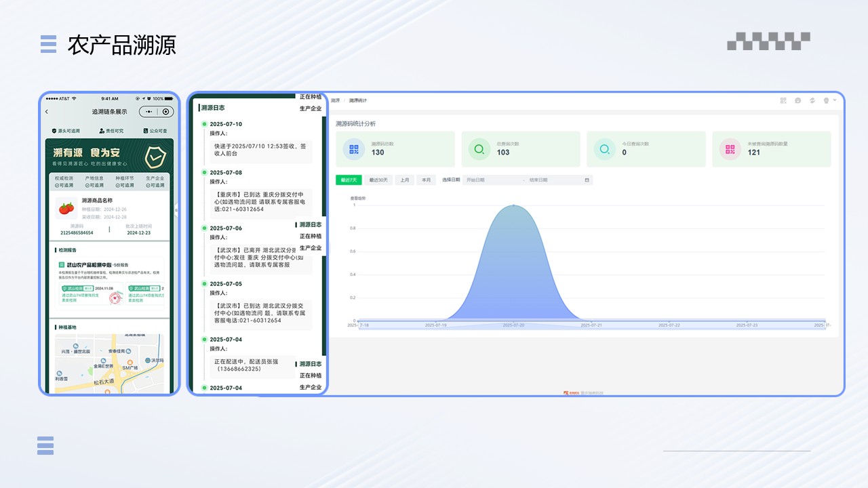868x488 pixels.
Task: Select the 最近30天 filter button
Action: [379, 180]
